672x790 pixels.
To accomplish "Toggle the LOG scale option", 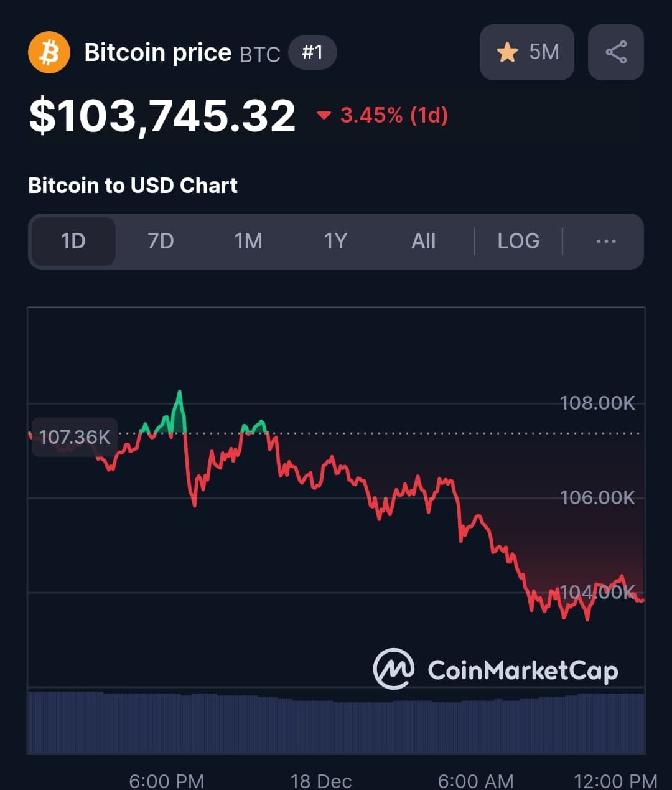I will pyautogui.click(x=518, y=242).
